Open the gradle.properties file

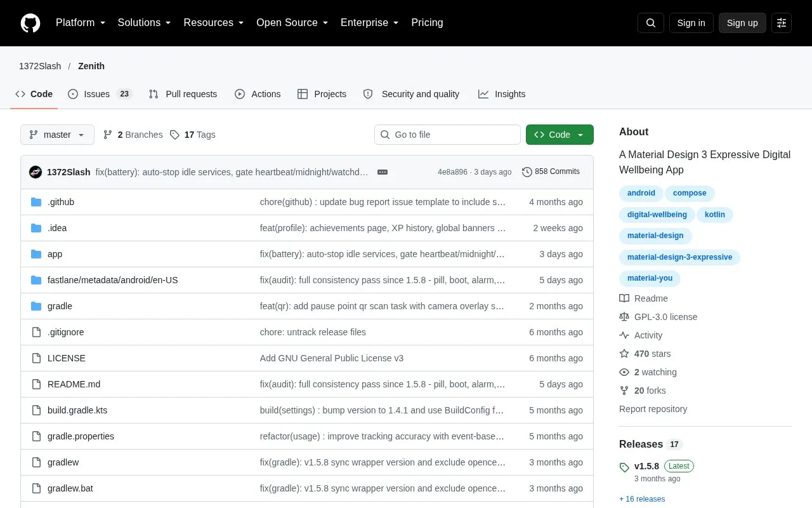81,436
